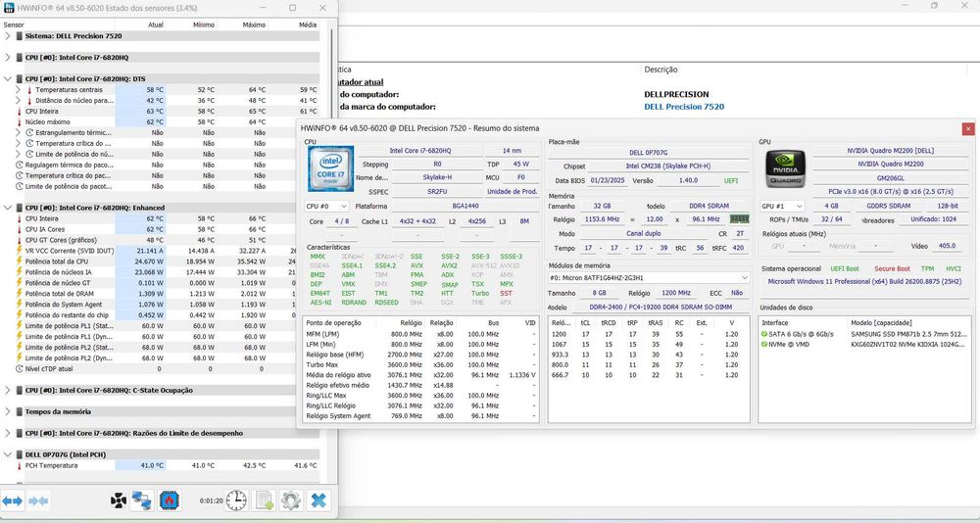980x523 pixels.
Task: Close sensors with the blue X icon
Action: coord(318,500)
